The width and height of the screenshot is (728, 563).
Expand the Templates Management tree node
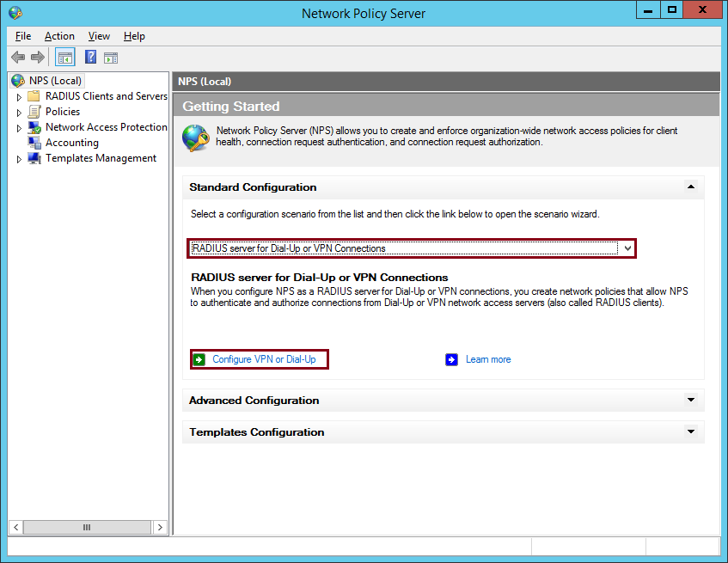click(x=19, y=159)
